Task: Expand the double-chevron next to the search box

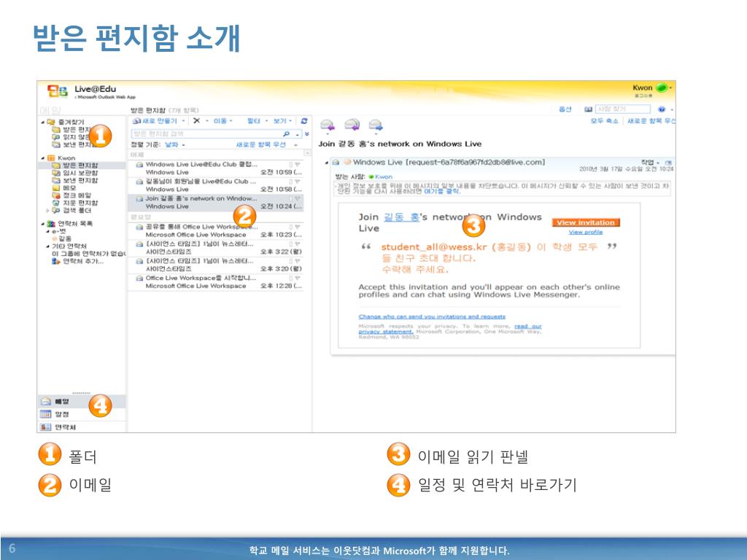Action: (307, 134)
